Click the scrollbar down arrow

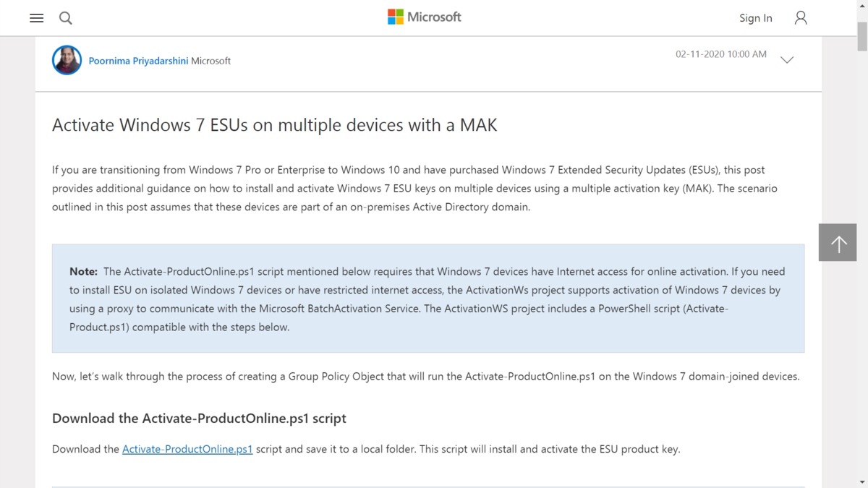(863, 483)
